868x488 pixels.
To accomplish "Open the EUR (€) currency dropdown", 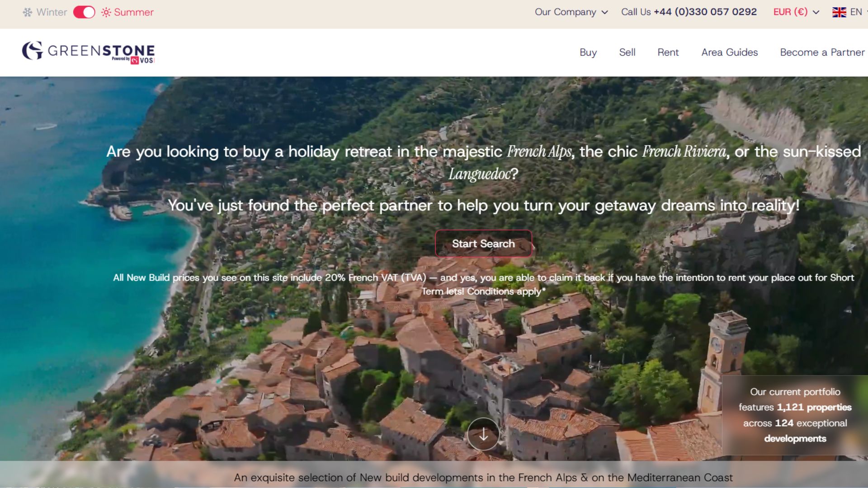I will click(x=796, y=12).
